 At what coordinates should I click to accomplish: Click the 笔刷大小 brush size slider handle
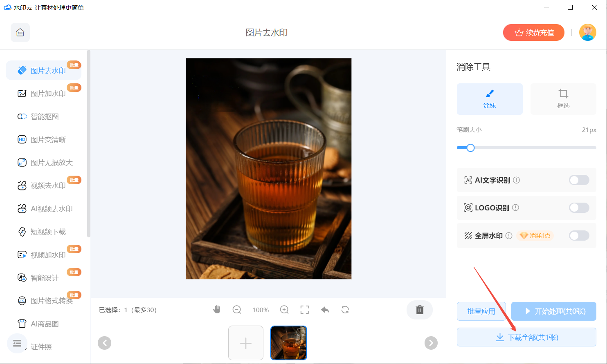(470, 148)
